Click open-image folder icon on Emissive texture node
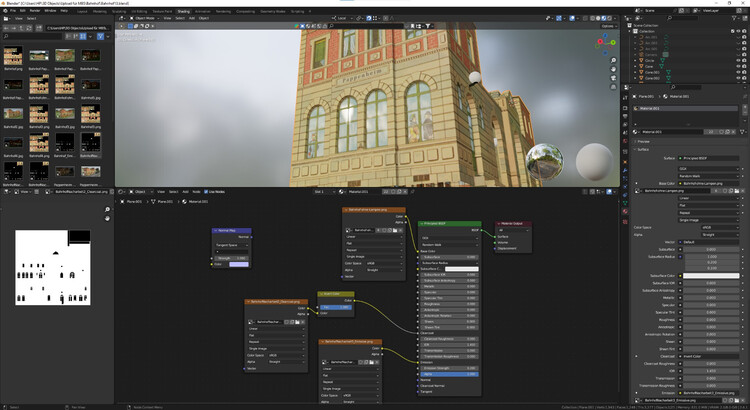The width and height of the screenshot is (750, 410). click(x=371, y=362)
